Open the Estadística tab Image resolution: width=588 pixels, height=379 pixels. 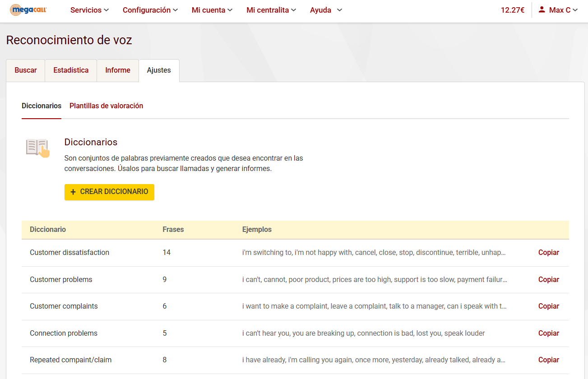[x=71, y=70]
